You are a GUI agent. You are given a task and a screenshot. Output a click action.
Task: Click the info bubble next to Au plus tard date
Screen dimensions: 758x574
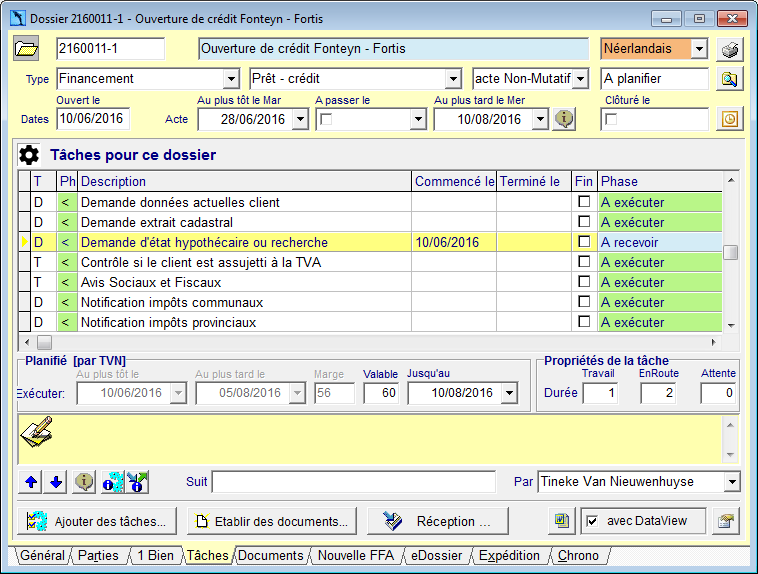(564, 119)
